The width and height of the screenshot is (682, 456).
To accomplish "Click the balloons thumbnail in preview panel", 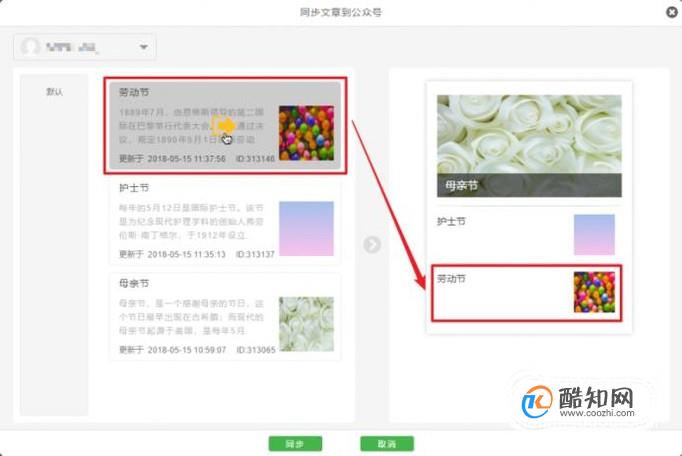I will (594, 292).
